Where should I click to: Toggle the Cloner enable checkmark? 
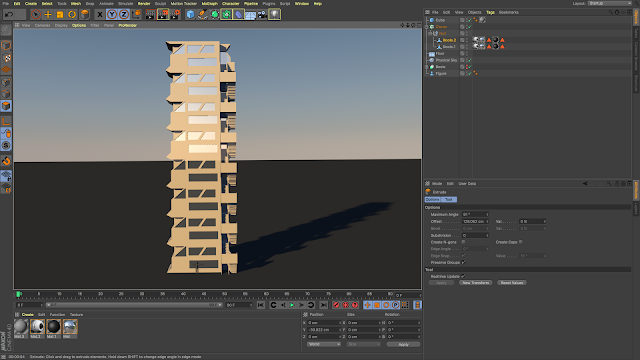[x=470, y=27]
